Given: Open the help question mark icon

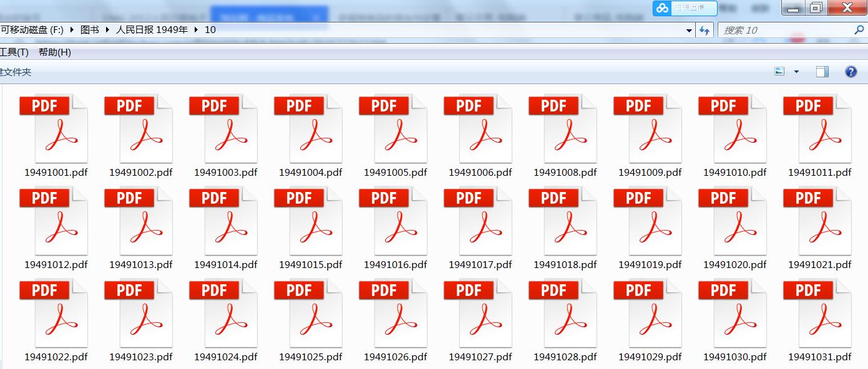Looking at the screenshot, I should tap(851, 72).
